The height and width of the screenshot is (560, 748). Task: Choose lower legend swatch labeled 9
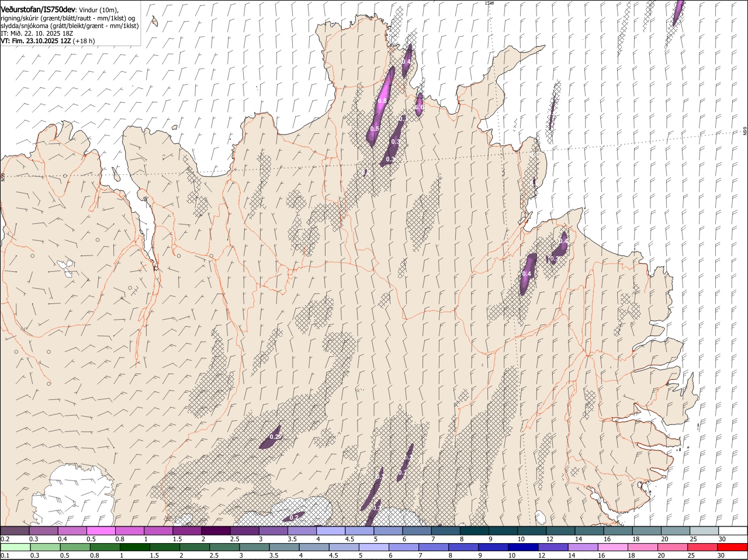click(x=493, y=547)
